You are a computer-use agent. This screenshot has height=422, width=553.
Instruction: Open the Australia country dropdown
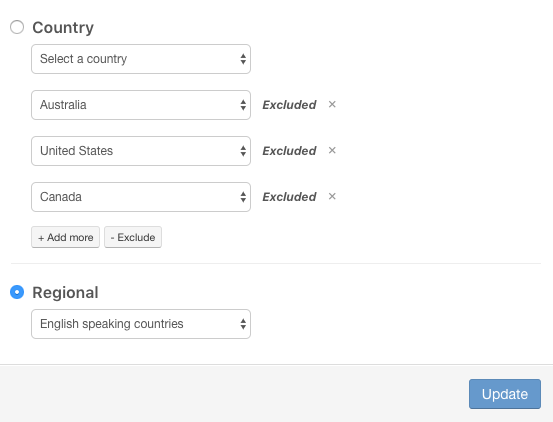(x=141, y=105)
